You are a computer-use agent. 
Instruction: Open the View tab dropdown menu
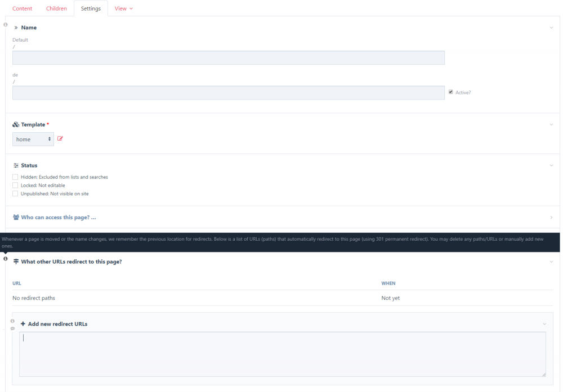[123, 8]
